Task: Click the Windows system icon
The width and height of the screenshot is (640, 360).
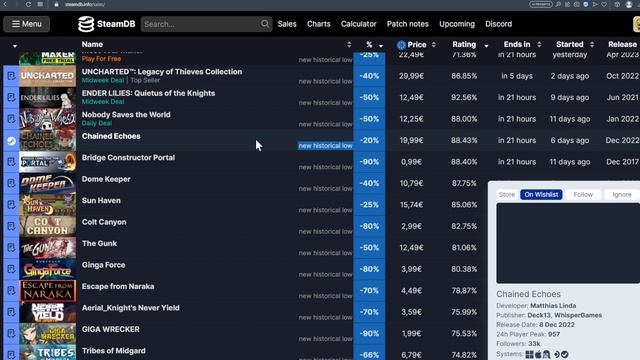Action: pos(529,354)
